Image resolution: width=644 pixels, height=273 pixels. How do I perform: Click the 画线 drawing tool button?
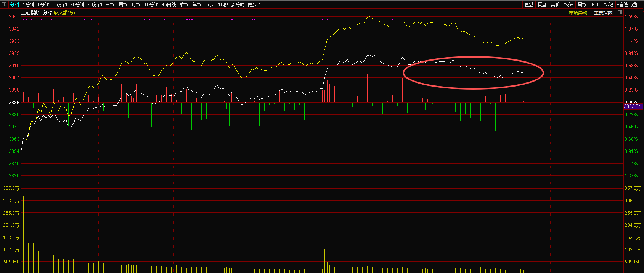point(582,5)
